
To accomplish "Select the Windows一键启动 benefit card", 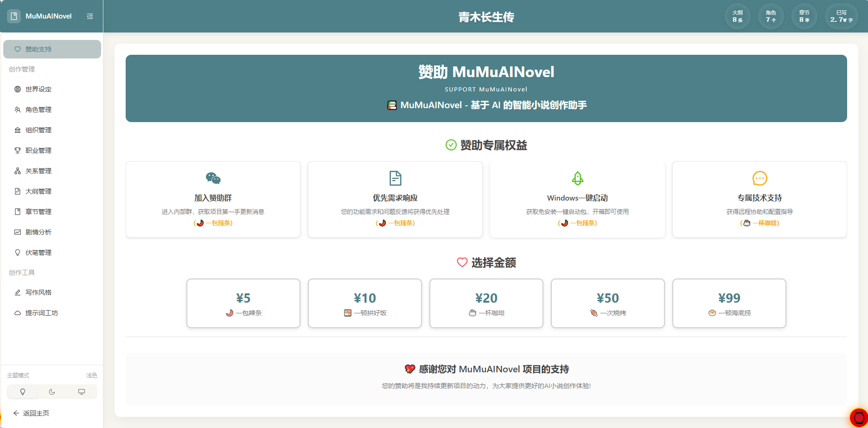I will pyautogui.click(x=577, y=200).
